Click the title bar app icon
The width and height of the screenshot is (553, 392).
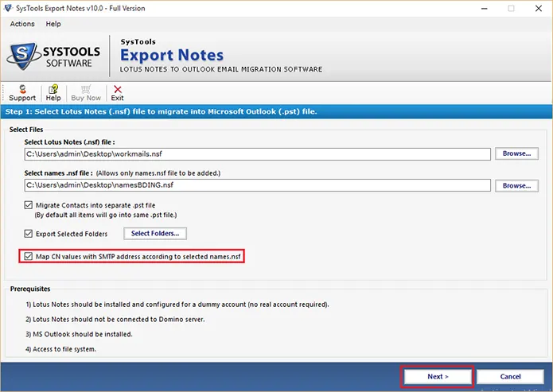coord(8,8)
